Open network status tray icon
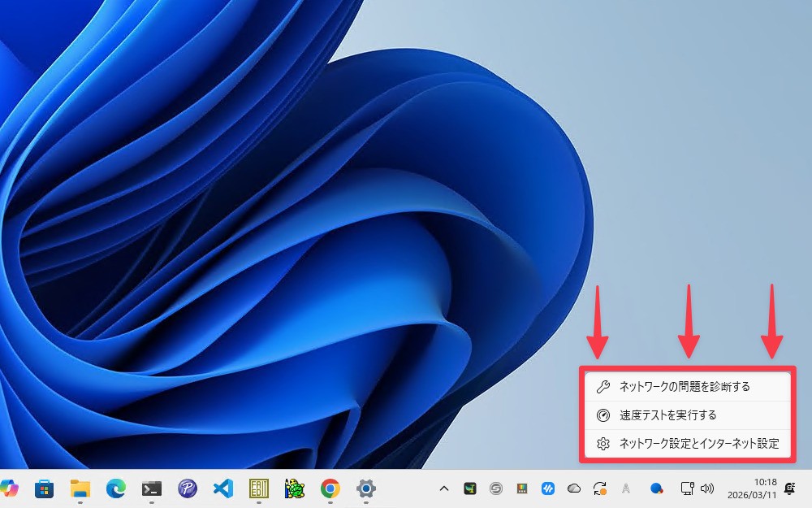 pyautogui.click(x=687, y=488)
